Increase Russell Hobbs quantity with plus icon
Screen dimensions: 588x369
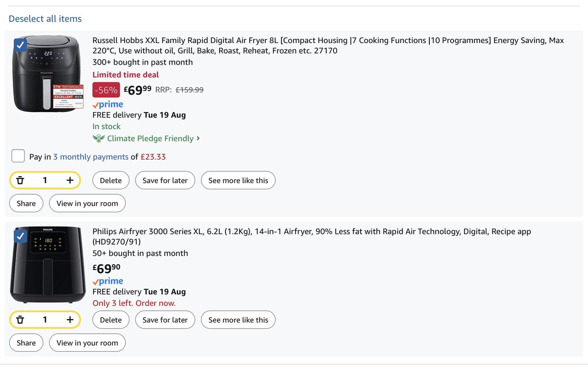pos(70,180)
